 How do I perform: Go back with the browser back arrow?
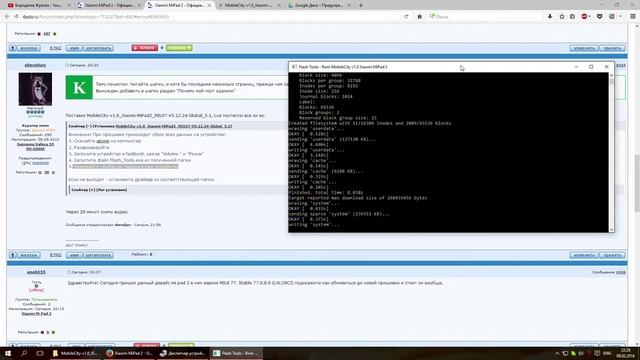point(7,17)
